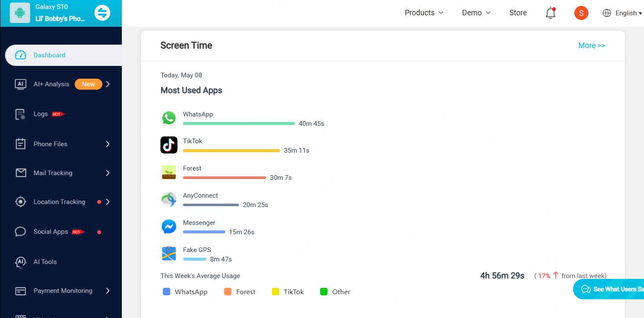
Task: Click the Phone Files clipboard icon
Action: [x=20, y=144]
